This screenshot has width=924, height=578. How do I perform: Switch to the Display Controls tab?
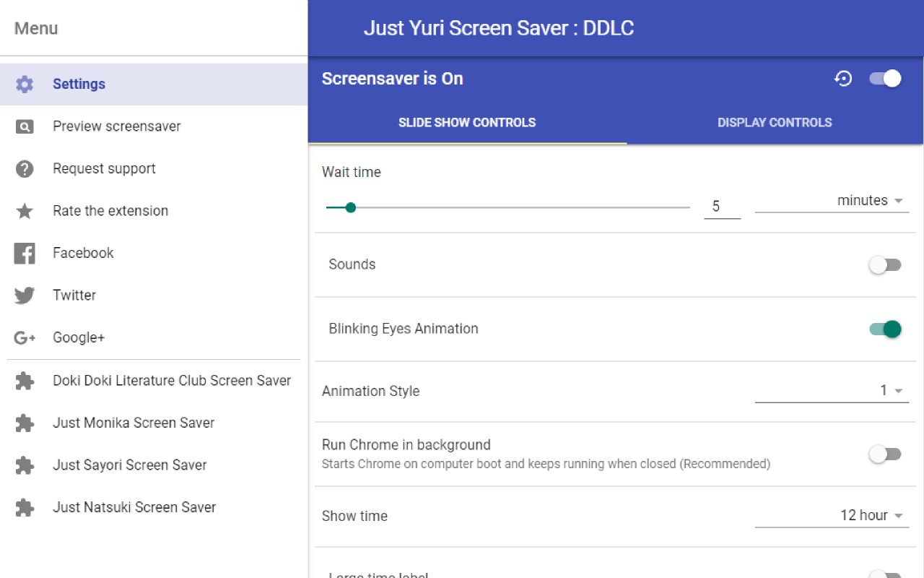775,122
